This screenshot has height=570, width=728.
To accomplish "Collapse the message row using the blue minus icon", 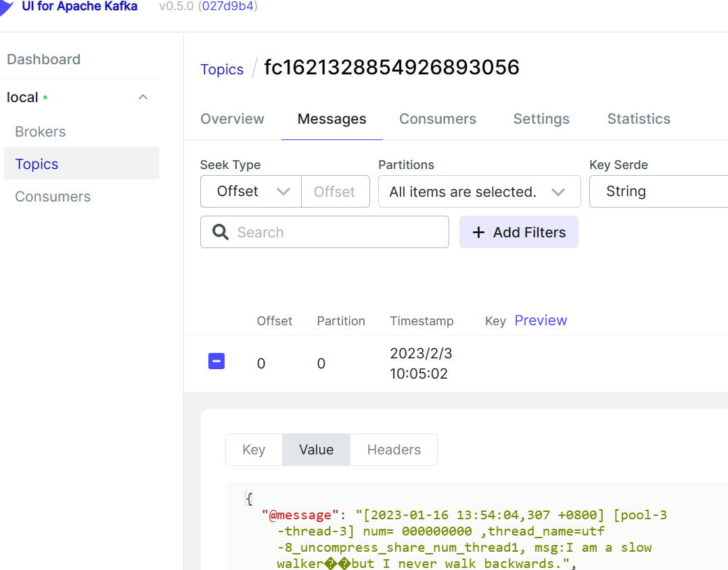I will pyautogui.click(x=217, y=361).
